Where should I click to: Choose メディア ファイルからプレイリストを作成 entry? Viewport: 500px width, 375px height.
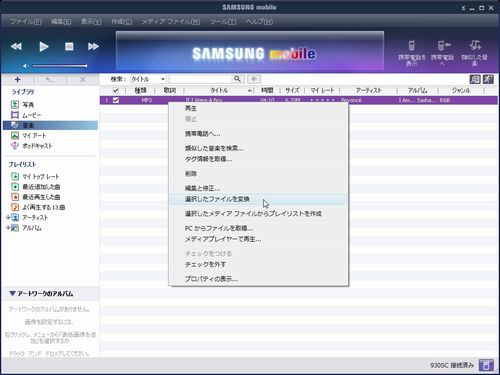click(x=258, y=213)
